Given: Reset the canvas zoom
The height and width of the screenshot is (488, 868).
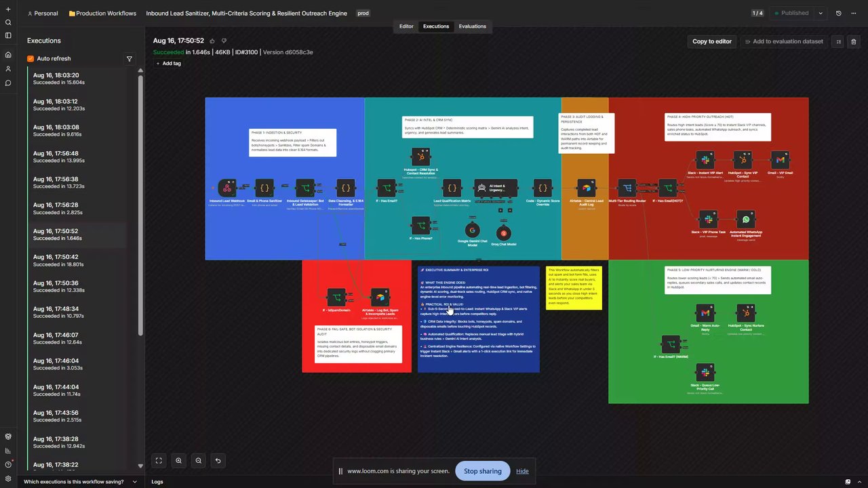Looking at the screenshot, I should (x=218, y=460).
